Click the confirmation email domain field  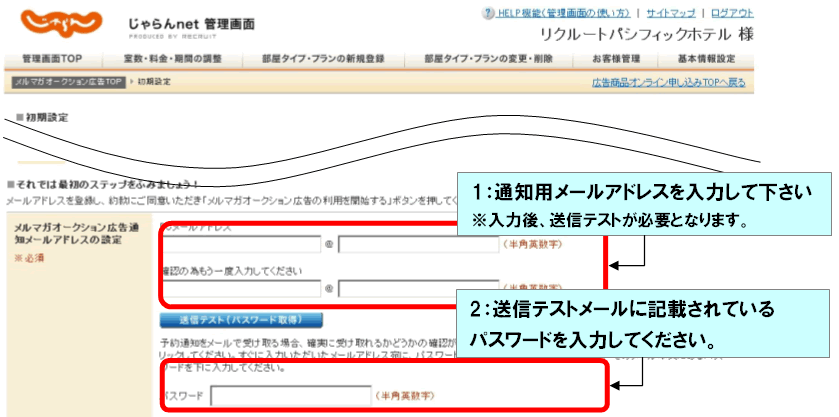click(418, 289)
